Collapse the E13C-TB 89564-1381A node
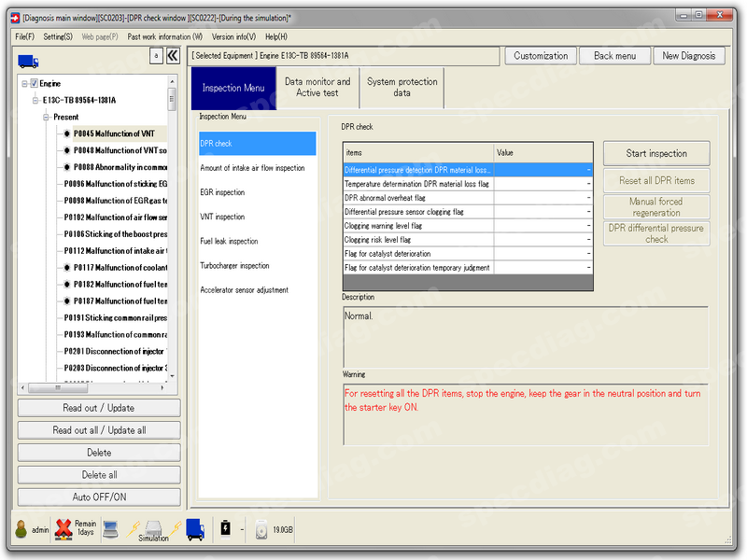747x560 pixels. tap(35, 101)
